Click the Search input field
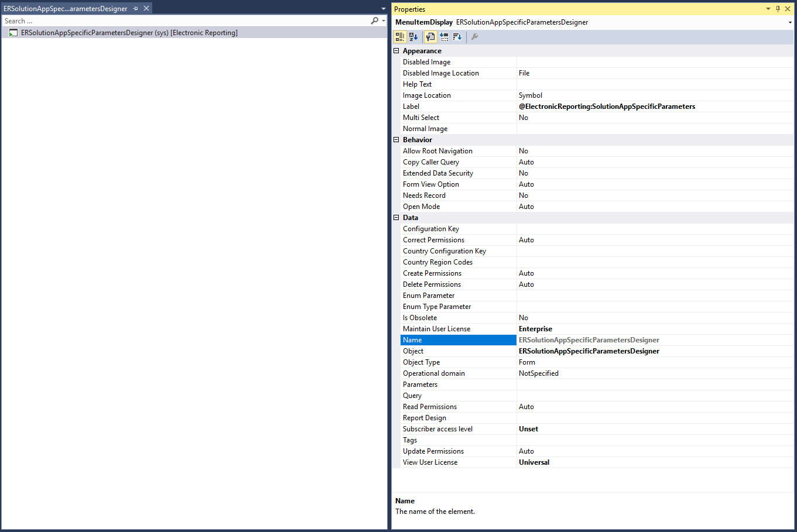 click(185, 21)
